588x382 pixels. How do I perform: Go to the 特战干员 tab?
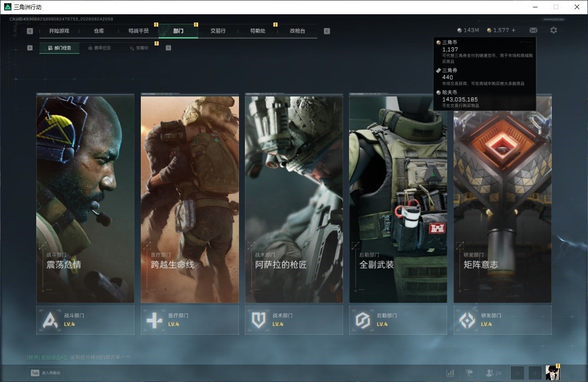click(139, 31)
